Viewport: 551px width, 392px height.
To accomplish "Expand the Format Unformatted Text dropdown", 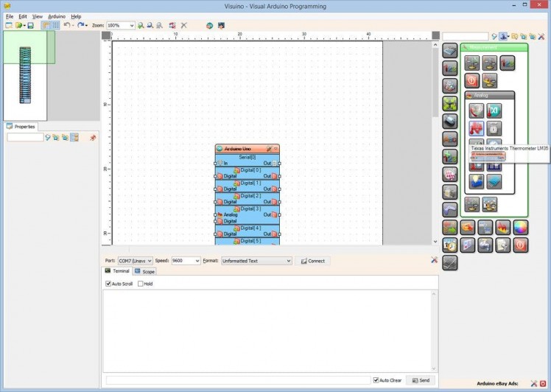I will pos(257,261).
